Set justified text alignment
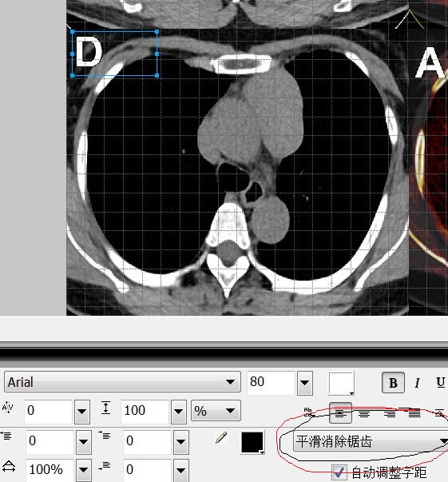 click(x=414, y=414)
